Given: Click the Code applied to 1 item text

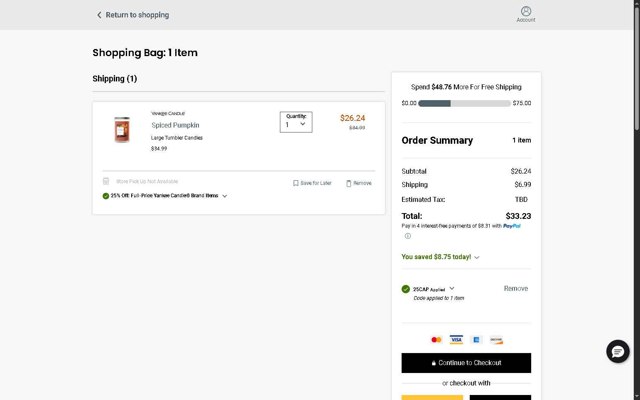Looking at the screenshot, I should click(x=439, y=298).
